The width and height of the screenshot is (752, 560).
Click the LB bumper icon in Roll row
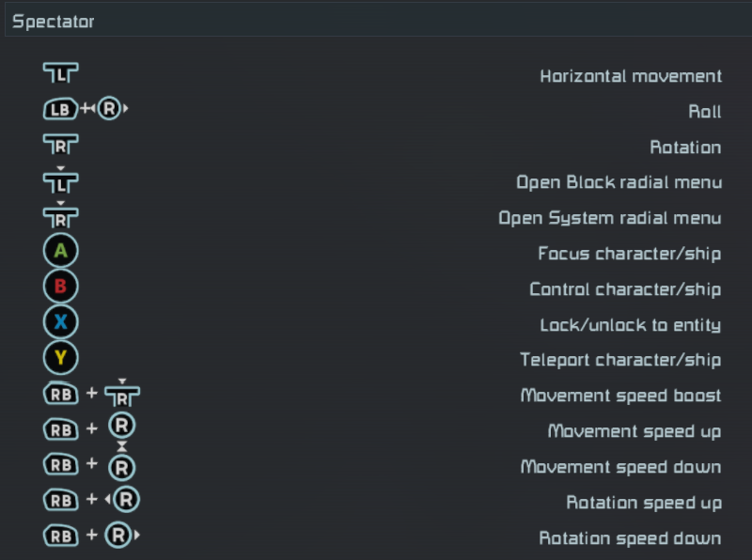pos(60,110)
